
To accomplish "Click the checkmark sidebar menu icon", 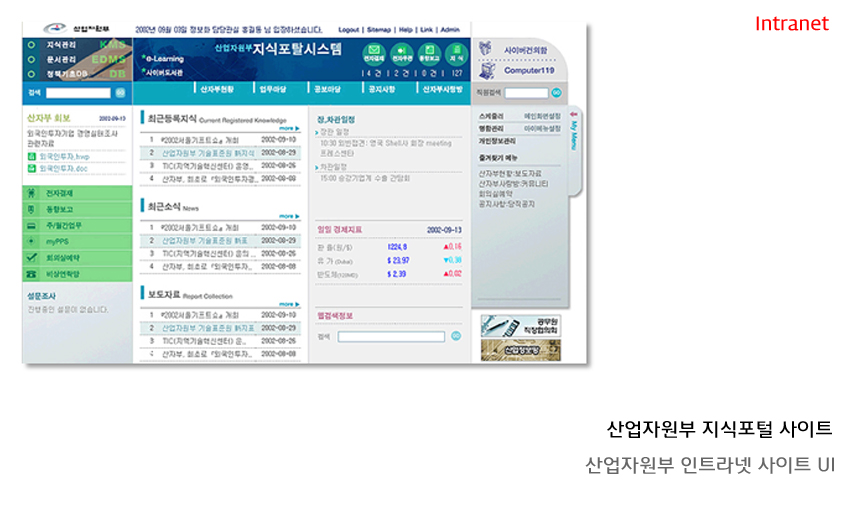I will (x=32, y=258).
